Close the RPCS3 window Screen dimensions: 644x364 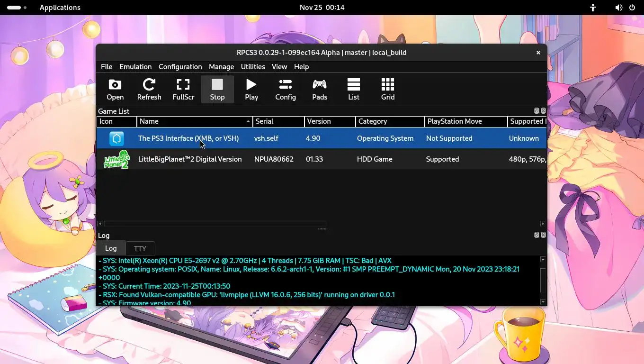[538, 53]
